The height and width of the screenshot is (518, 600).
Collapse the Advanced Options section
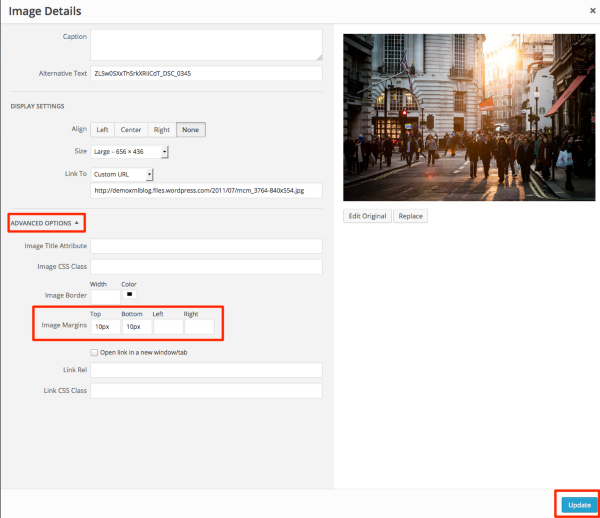[x=45, y=223]
